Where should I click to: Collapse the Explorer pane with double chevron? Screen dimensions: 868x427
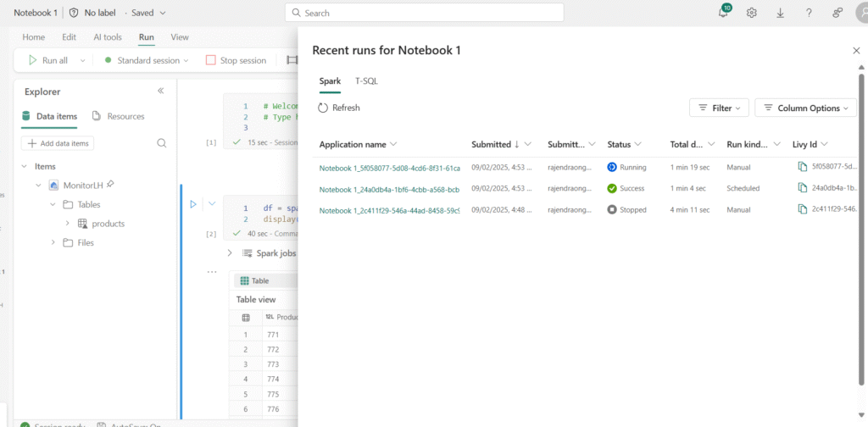click(160, 91)
